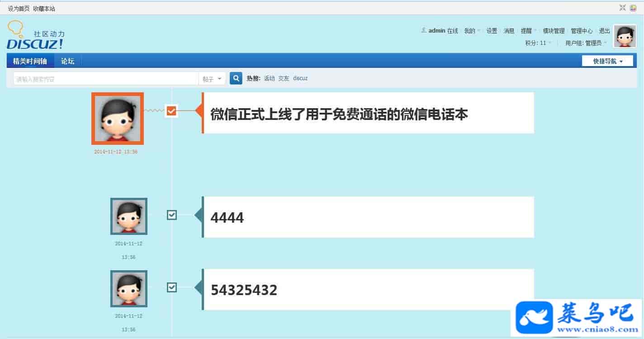Image resolution: width=644 pixels, height=339 pixels.
Task: Switch to the 精美时间轴 tab
Action: pyautogui.click(x=30, y=61)
